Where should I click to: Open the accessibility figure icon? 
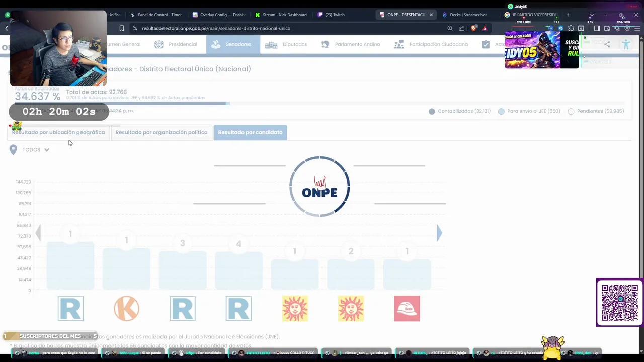coord(626,44)
